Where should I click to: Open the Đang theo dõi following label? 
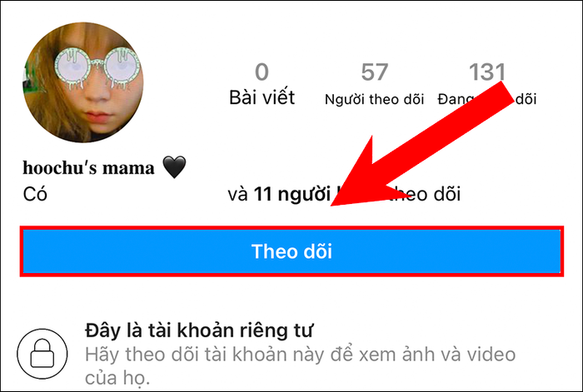point(487,99)
